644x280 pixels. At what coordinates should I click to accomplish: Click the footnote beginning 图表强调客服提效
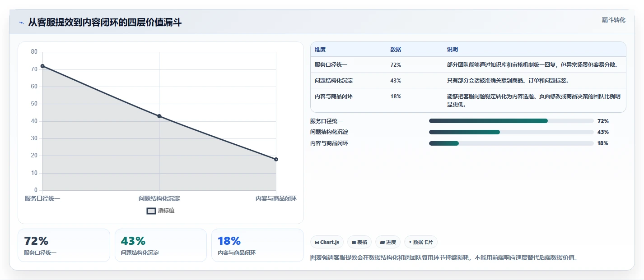coord(444,258)
